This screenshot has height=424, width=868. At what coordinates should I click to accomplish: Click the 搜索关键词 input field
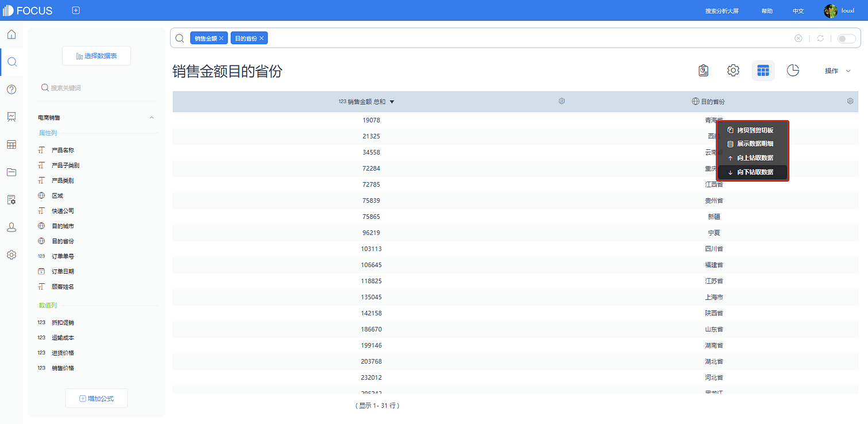[x=97, y=88]
